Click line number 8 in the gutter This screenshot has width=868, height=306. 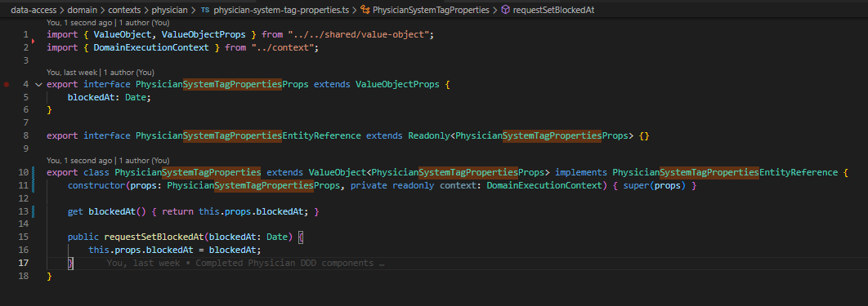[25, 135]
